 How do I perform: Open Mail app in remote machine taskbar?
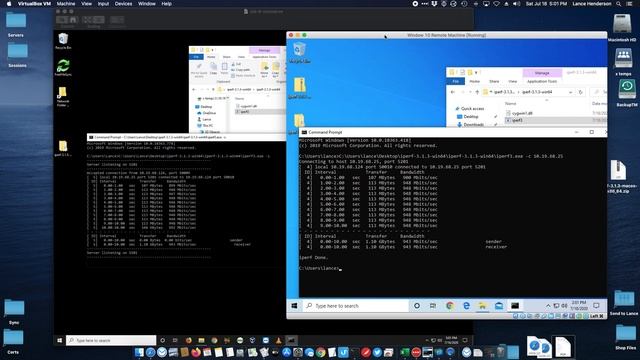click(x=499, y=306)
